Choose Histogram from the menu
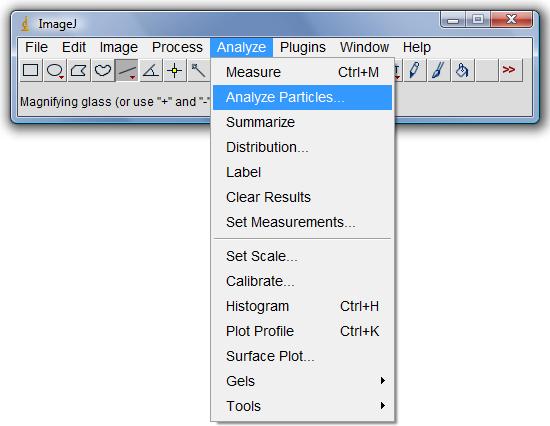The height and width of the screenshot is (426, 550). [x=302, y=306]
